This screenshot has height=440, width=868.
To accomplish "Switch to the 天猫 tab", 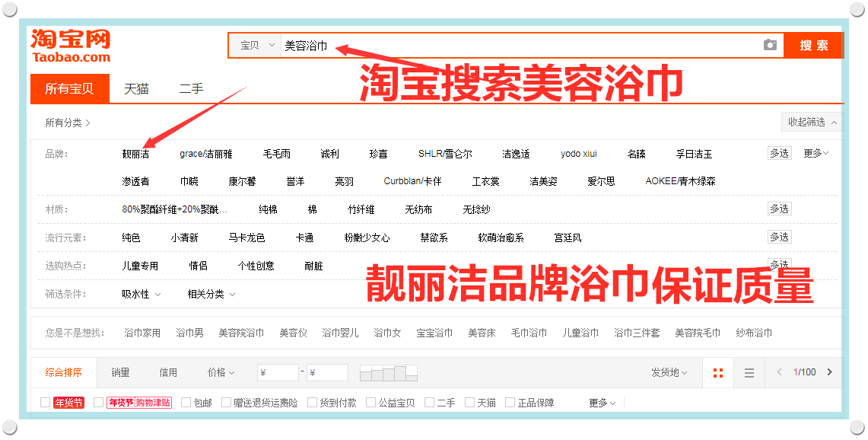I will [x=136, y=88].
